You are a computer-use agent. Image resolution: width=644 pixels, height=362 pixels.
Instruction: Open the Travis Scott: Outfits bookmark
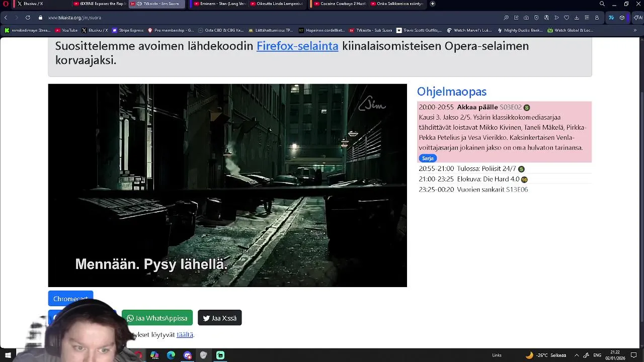(419, 30)
